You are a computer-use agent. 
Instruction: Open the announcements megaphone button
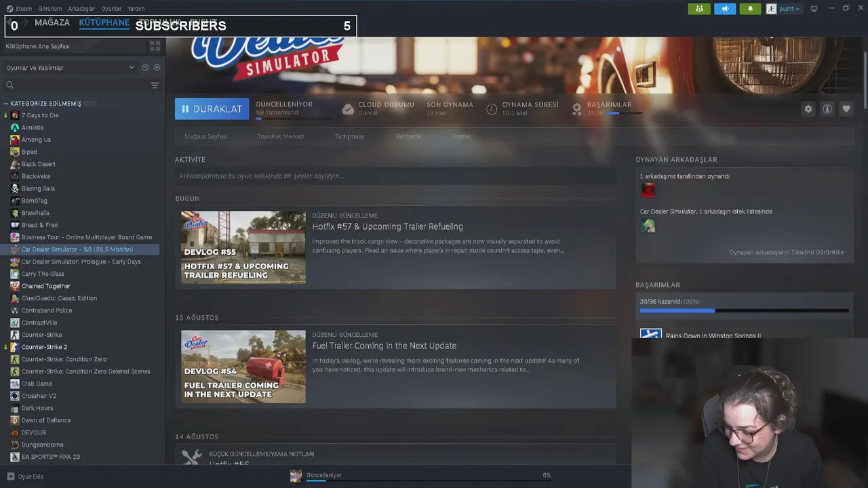[725, 9]
